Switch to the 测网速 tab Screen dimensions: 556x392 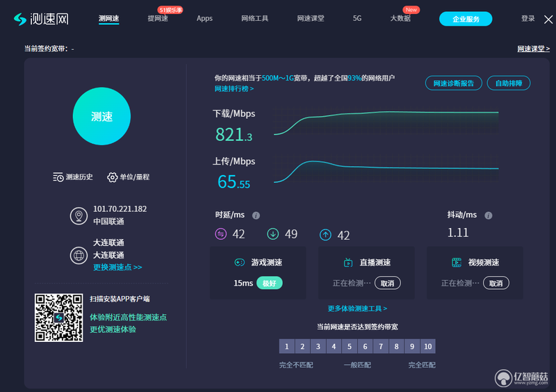(x=109, y=19)
